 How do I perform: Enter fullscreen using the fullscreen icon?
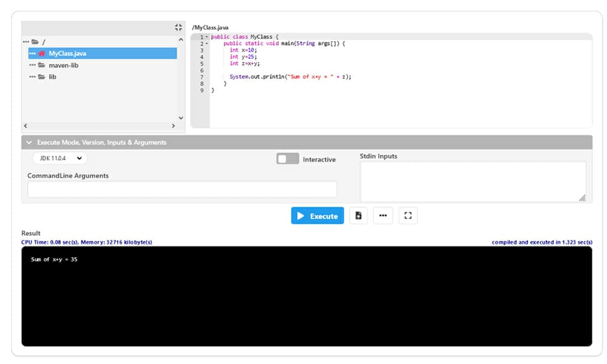[407, 215]
